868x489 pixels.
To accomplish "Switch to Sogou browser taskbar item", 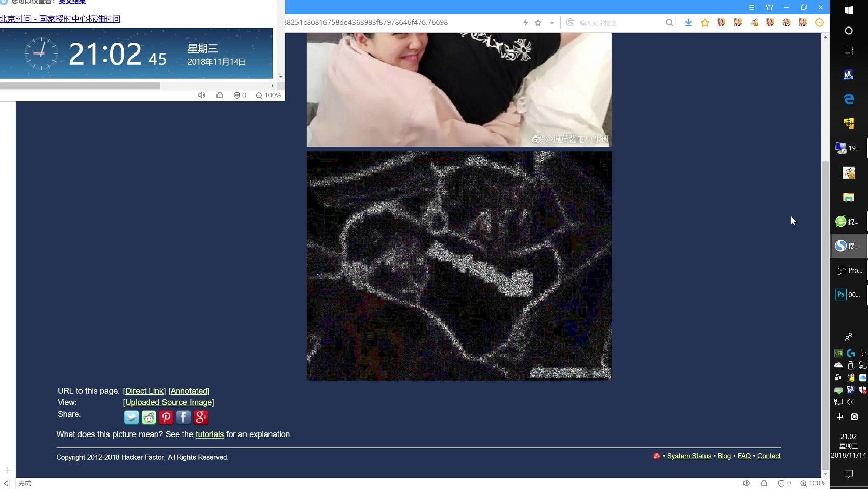I will tap(849, 246).
